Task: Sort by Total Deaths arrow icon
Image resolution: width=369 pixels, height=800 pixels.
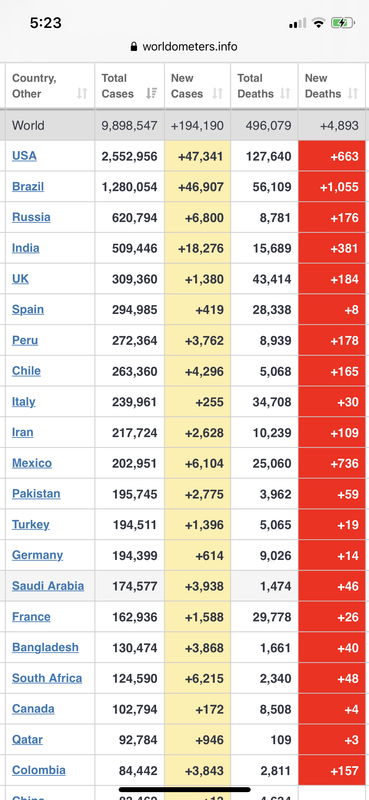Action: click(285, 93)
